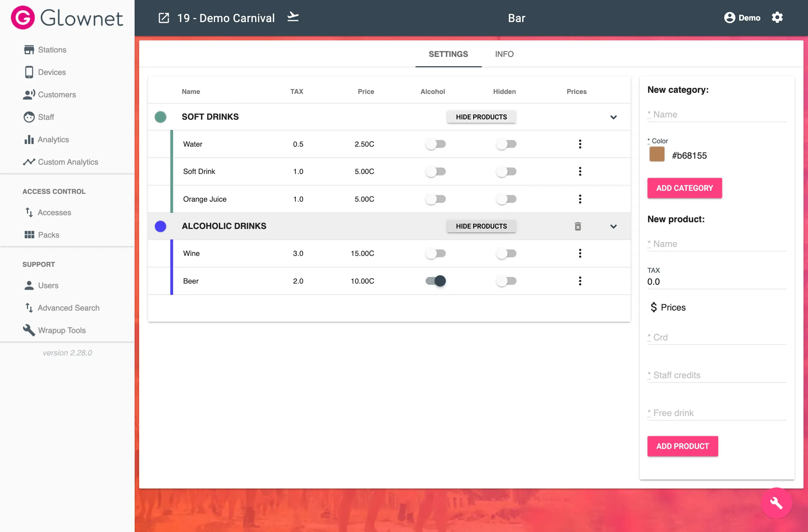Go to Customers in the sidebar
Screen dimensions: 808x532
click(x=57, y=95)
